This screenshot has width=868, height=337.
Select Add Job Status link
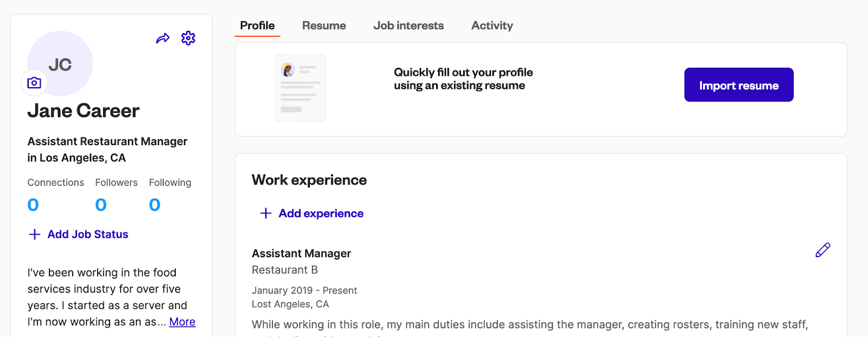pos(88,234)
